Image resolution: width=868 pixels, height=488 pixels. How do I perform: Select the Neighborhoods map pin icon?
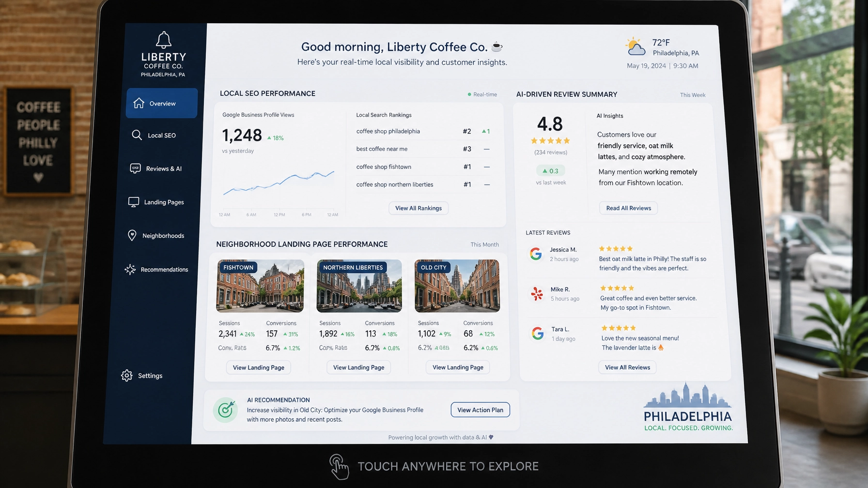132,235
